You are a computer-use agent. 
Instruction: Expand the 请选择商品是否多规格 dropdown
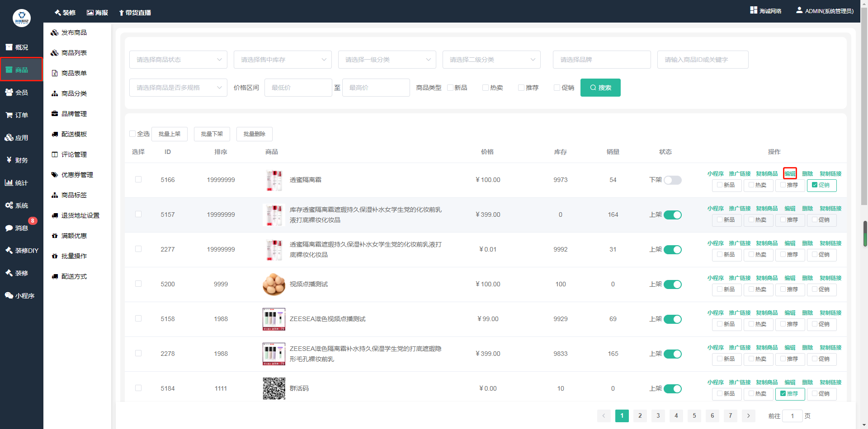(x=178, y=88)
